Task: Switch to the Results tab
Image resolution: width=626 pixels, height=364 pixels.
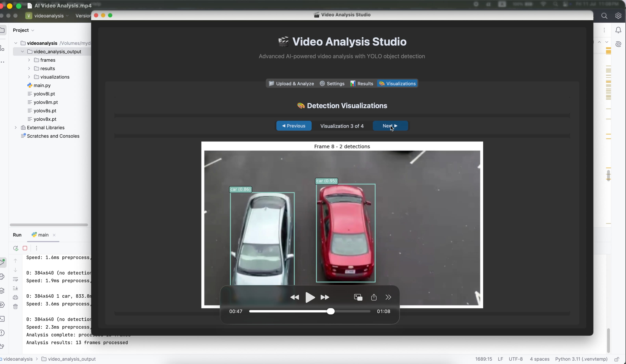Action: pos(362,84)
